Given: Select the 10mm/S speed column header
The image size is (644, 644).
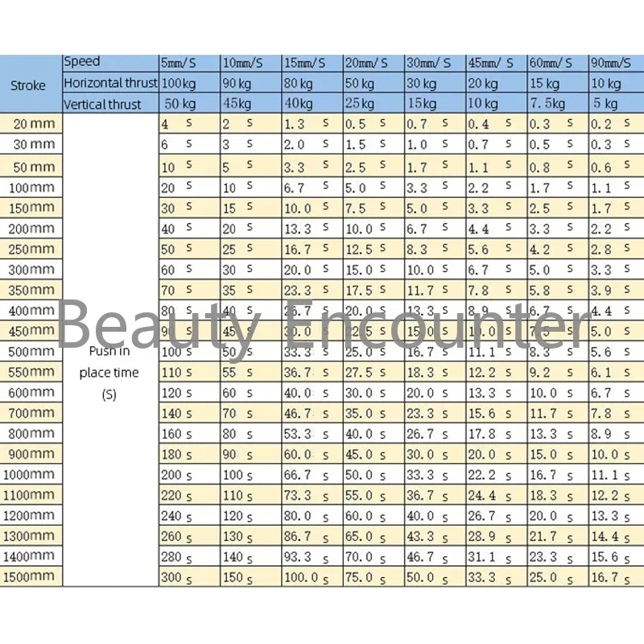Looking at the screenshot, I should pyautogui.click(x=250, y=63).
